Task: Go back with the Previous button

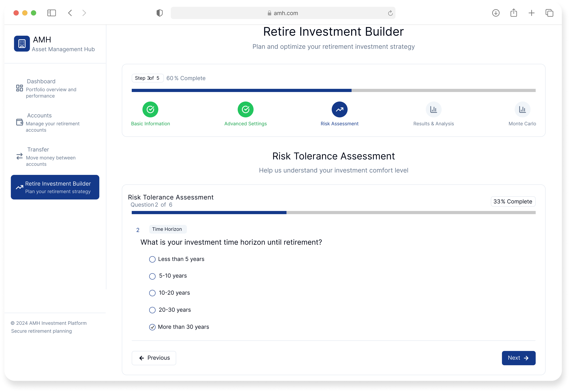Action: point(154,358)
